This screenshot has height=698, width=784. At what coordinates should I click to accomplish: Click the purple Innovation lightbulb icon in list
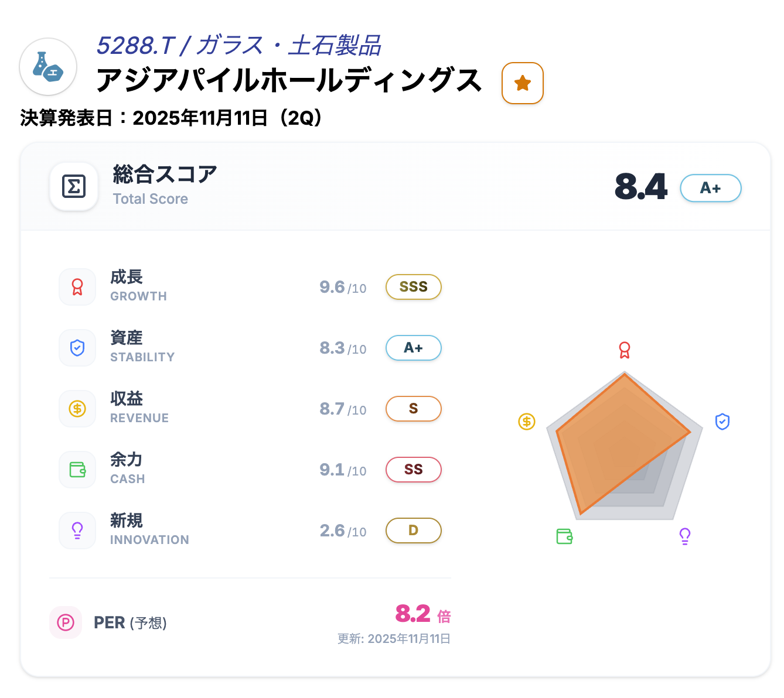[x=77, y=531]
